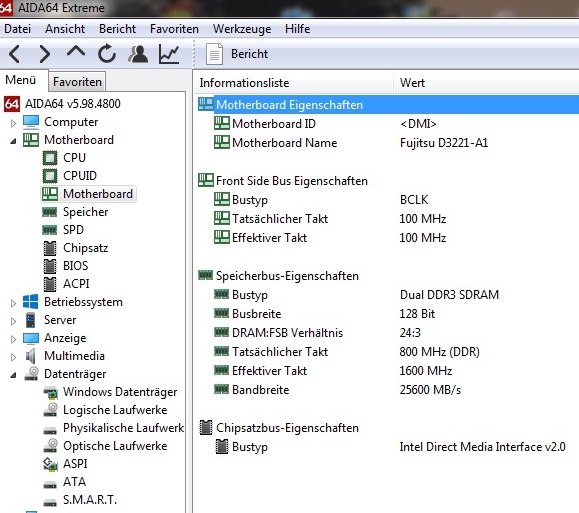The image size is (579, 513).
Task: Select Physikalische Laufwerke in the tree
Action: 123,428
